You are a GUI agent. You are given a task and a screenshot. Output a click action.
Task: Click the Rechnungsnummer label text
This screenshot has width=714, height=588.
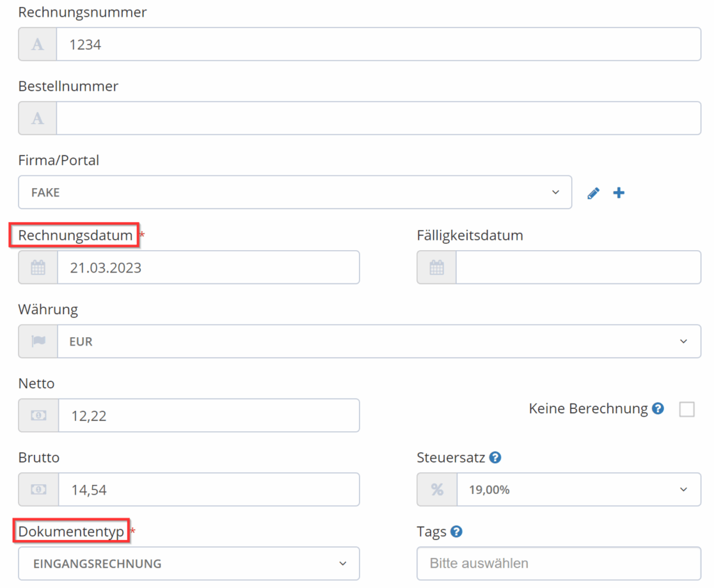click(x=82, y=13)
